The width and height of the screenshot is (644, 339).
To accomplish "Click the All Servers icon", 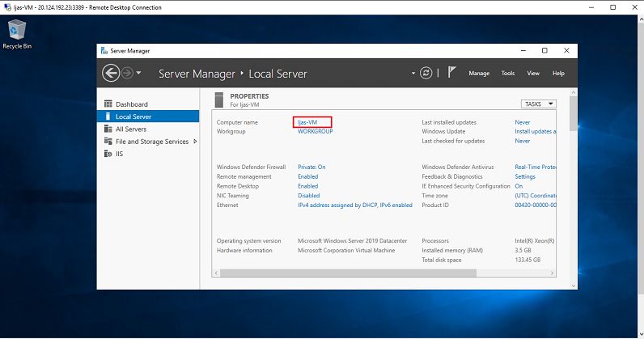I will [108, 129].
